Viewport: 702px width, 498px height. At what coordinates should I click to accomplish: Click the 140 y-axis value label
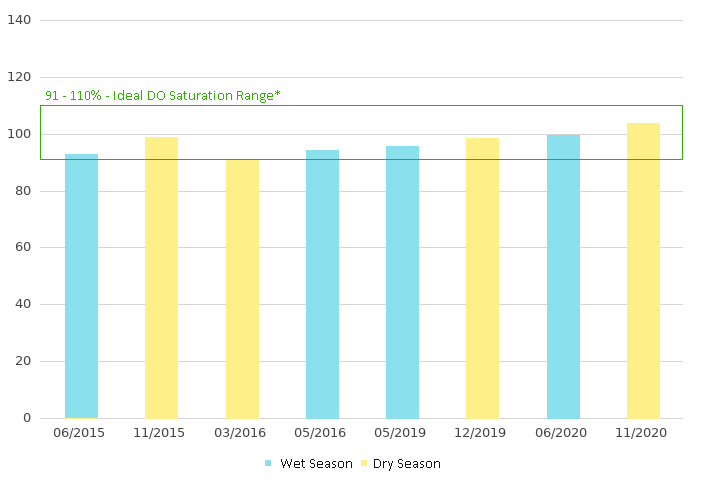(20, 20)
